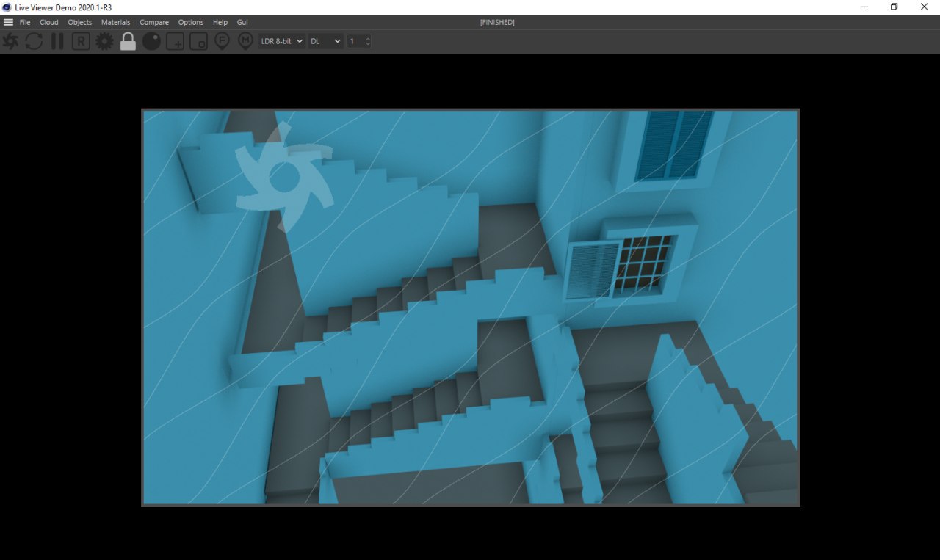Click the Live Viewer Demo title bar icon

pos(7,7)
